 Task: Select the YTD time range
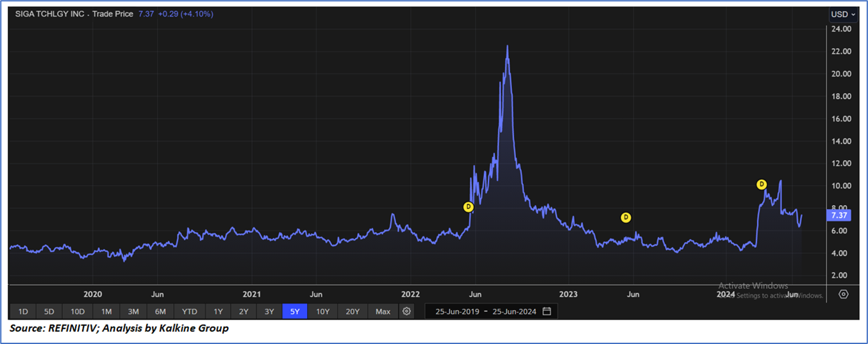(x=189, y=311)
